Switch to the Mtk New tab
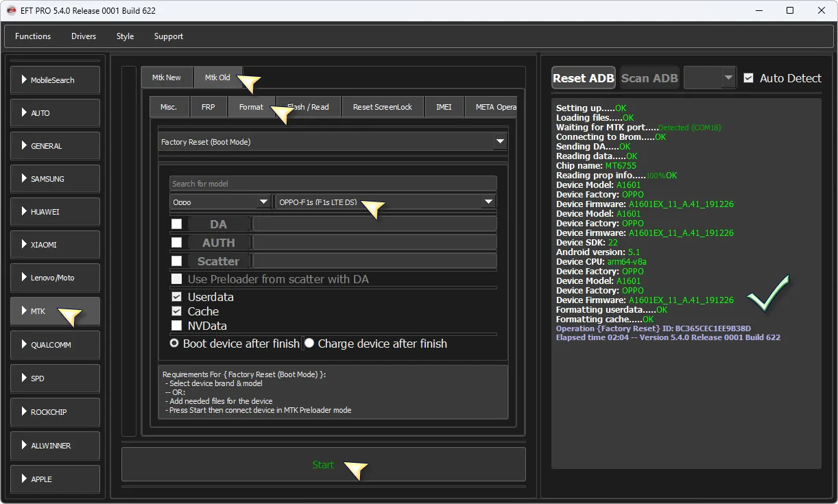 point(167,77)
